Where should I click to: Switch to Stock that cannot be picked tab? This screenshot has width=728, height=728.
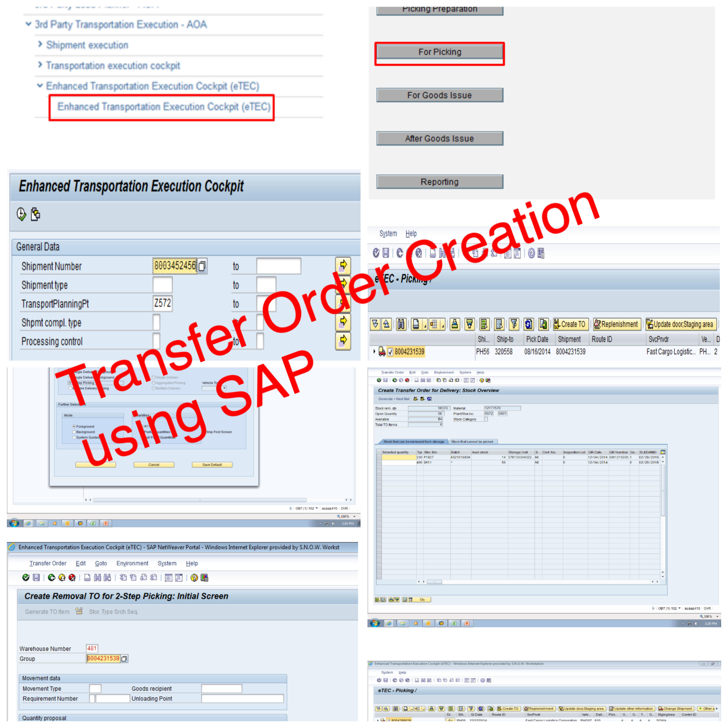pos(472,442)
